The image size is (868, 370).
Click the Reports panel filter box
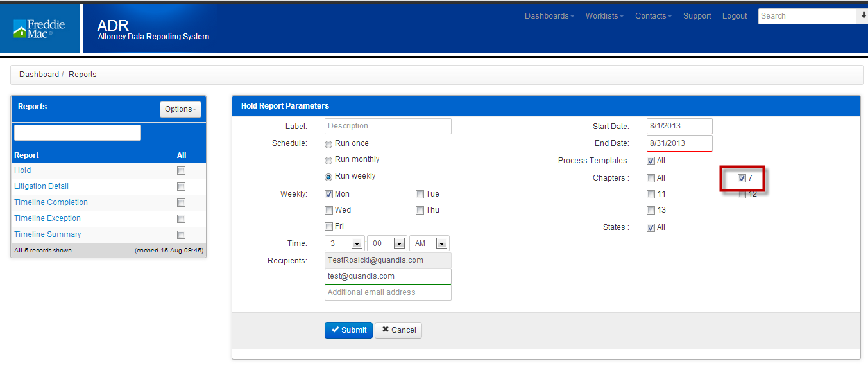pos(78,132)
